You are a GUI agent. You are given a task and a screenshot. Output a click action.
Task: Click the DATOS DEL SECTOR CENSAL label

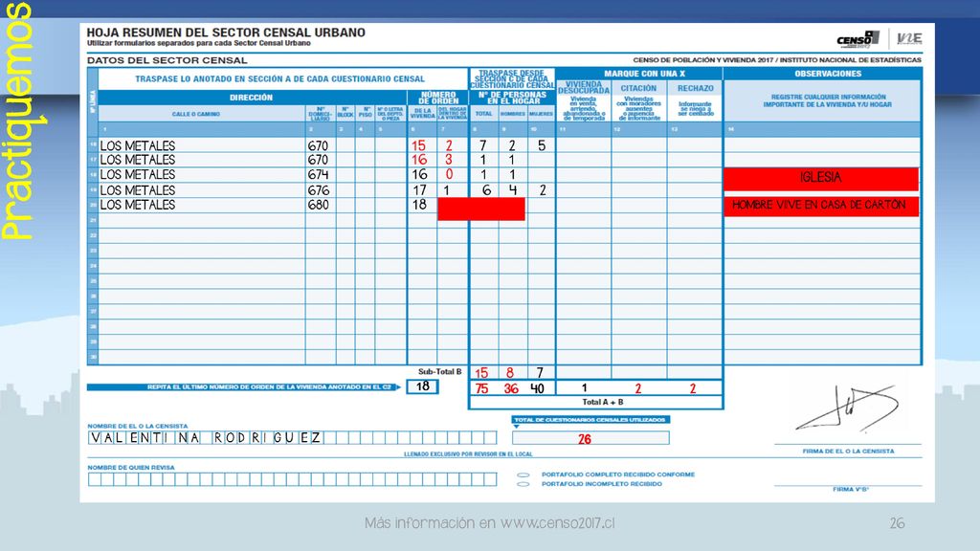[167, 60]
